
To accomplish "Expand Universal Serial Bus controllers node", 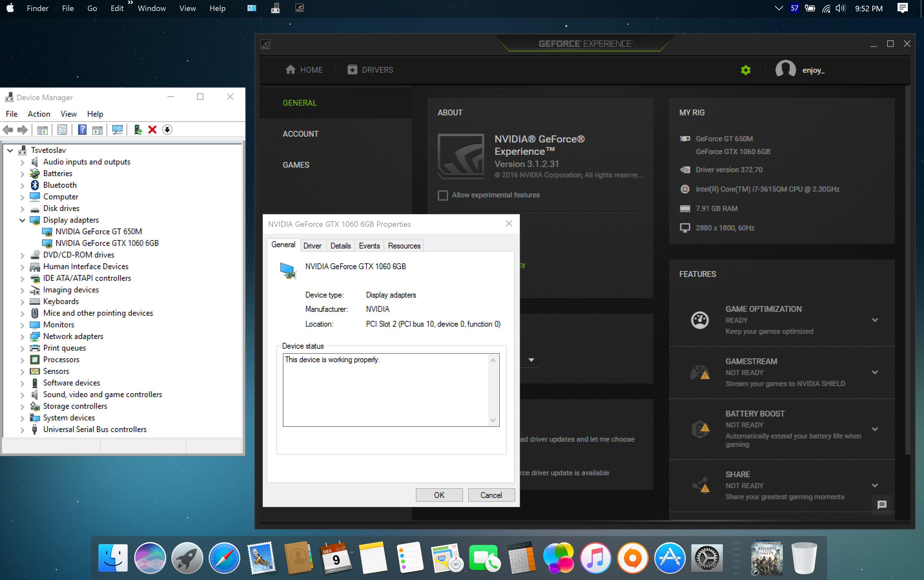I will tap(22, 430).
